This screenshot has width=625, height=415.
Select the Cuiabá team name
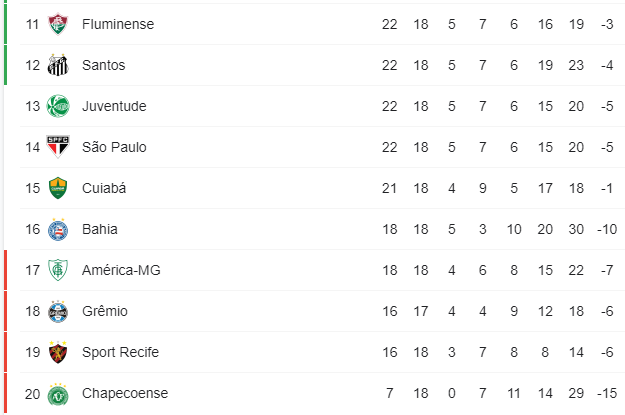[x=104, y=188]
